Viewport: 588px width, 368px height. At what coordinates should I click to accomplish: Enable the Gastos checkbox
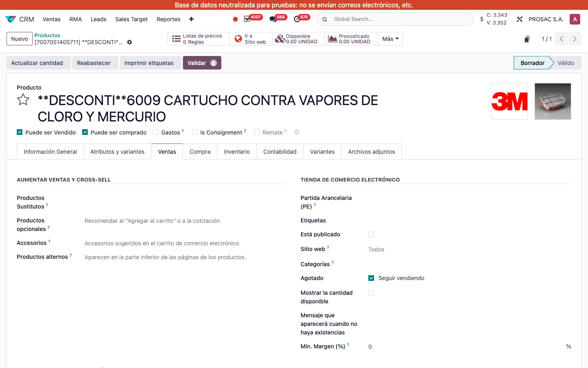pos(156,132)
